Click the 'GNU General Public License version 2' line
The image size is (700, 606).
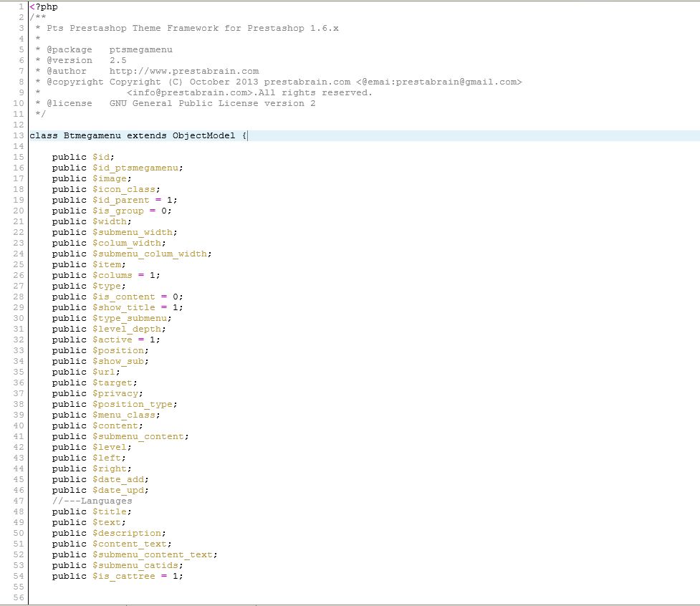213,103
